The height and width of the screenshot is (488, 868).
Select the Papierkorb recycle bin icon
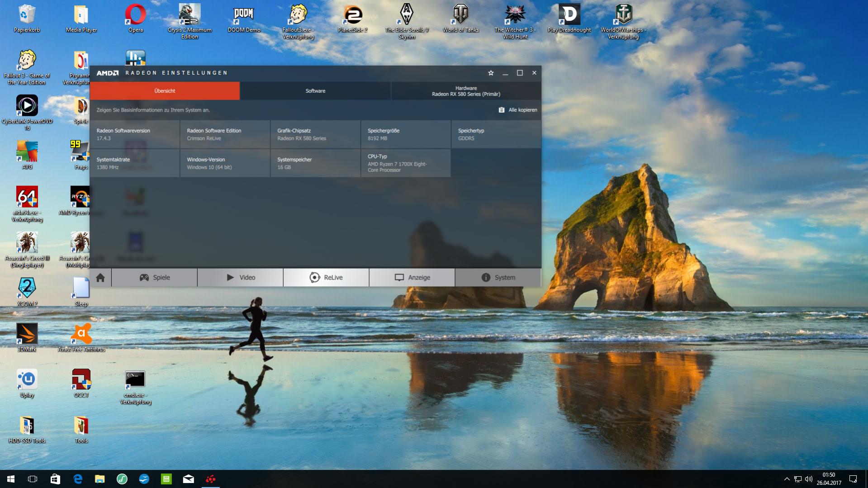click(27, 19)
